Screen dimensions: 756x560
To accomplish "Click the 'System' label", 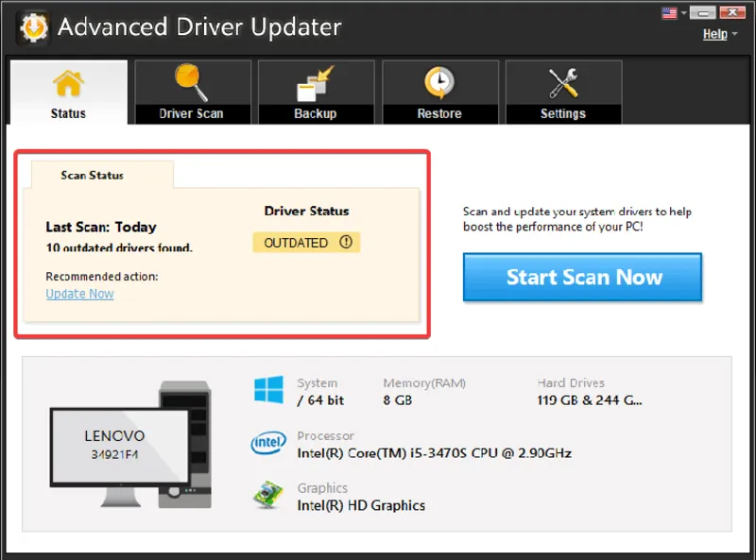I will (318, 382).
